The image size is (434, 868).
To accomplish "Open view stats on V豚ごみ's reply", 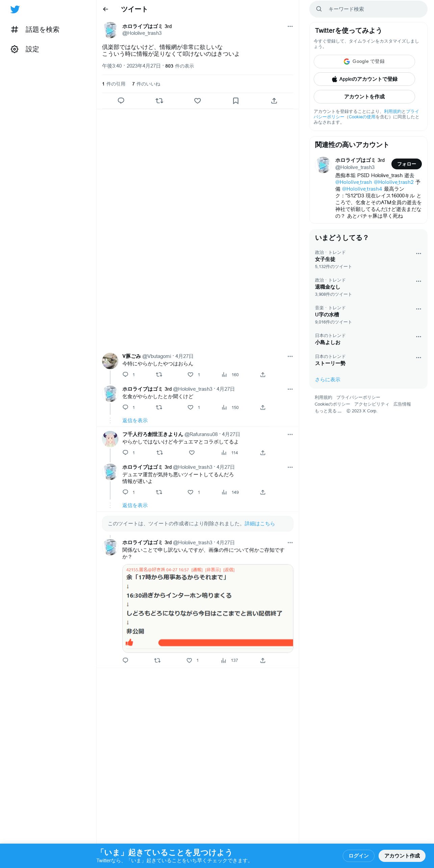I will click(x=230, y=375).
